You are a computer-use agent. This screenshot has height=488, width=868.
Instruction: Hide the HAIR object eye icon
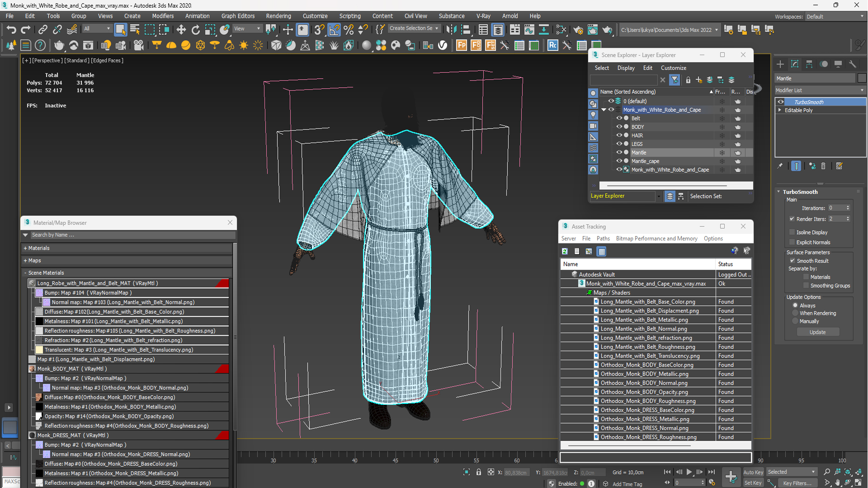pyautogui.click(x=619, y=136)
